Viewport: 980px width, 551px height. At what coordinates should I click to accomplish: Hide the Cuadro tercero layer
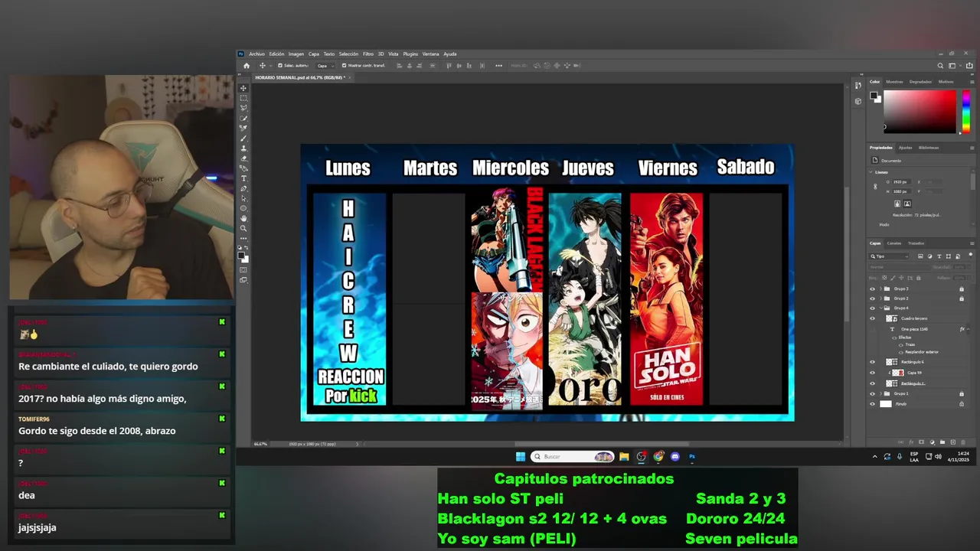coord(873,318)
